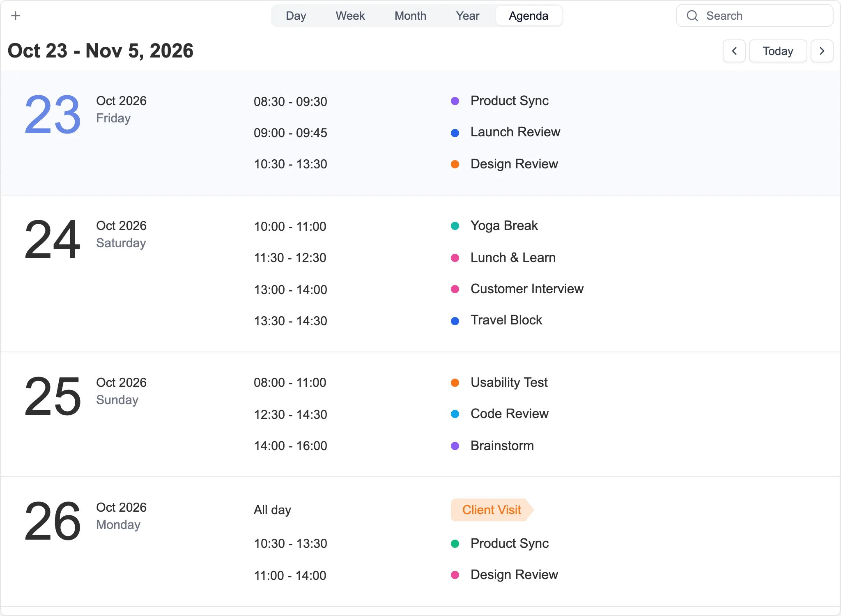
Task: Click the teal dot beside Yoga Break
Action: [455, 226]
